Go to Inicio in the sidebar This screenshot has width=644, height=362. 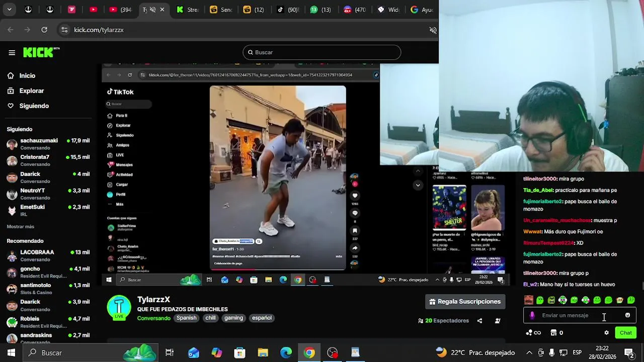coord(27,75)
